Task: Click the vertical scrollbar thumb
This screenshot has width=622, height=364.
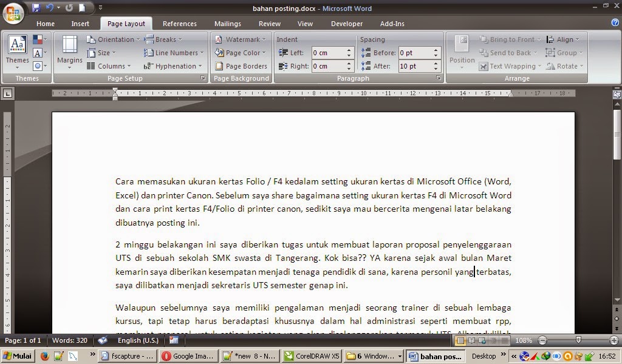Action: coord(617,135)
